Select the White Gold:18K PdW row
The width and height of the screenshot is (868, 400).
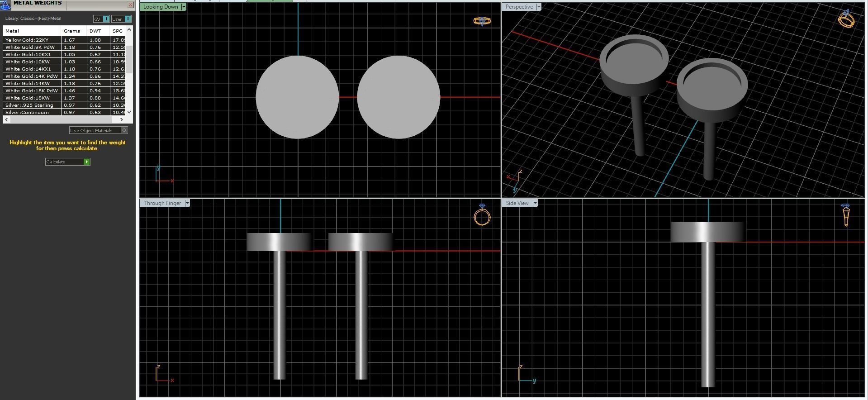[x=65, y=90]
